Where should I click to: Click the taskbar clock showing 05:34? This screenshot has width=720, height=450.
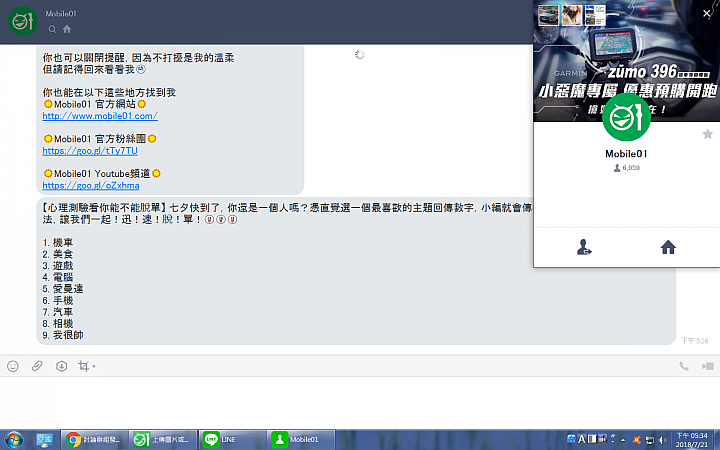692,439
